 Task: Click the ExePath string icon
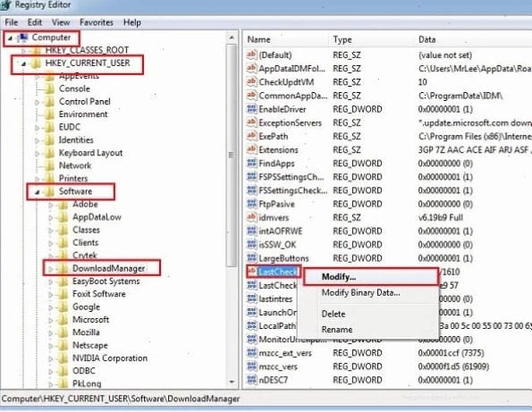tap(251, 136)
